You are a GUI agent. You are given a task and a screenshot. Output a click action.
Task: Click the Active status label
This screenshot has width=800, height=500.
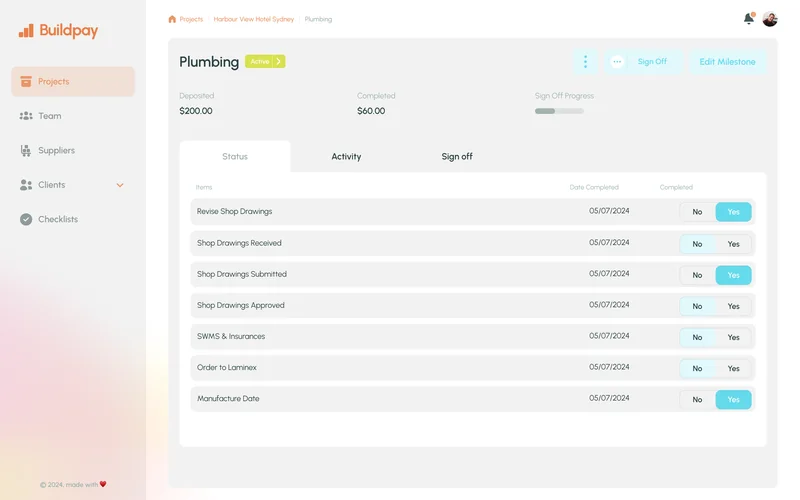(260, 61)
